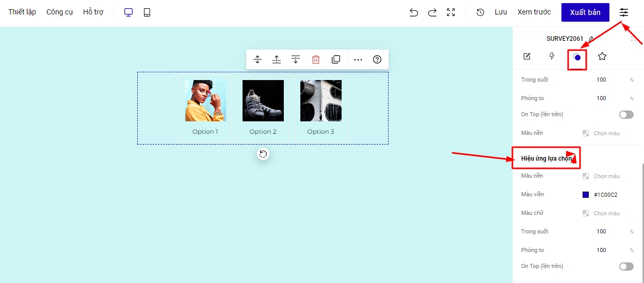Open the Thiết lập menu
The image size is (644, 283).
22,12
